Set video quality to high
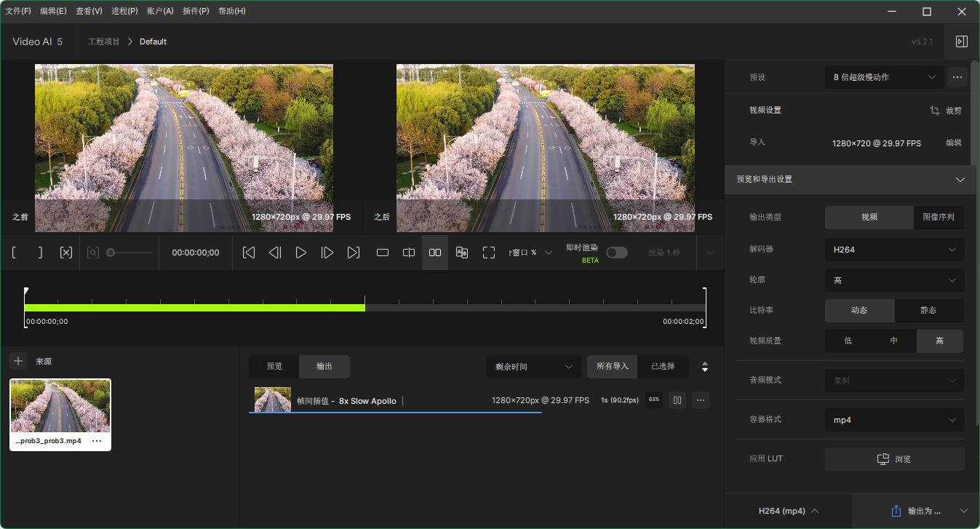The width and height of the screenshot is (980, 529). tap(940, 341)
